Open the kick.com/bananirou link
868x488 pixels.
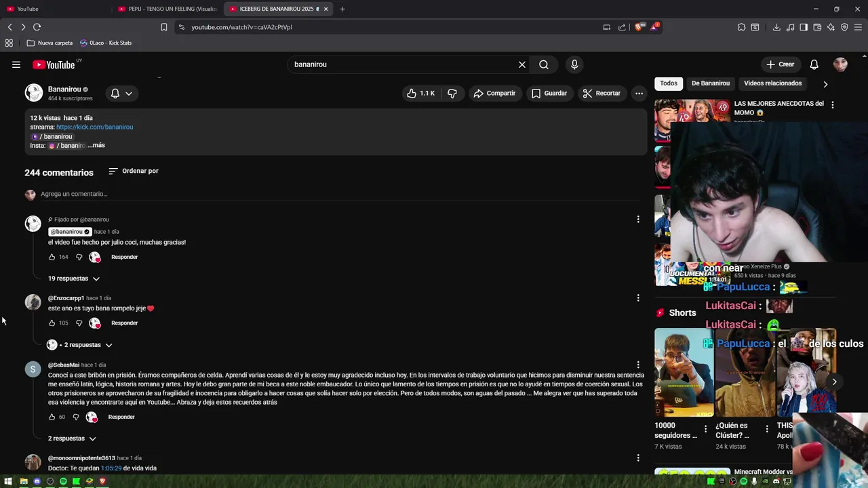click(94, 127)
